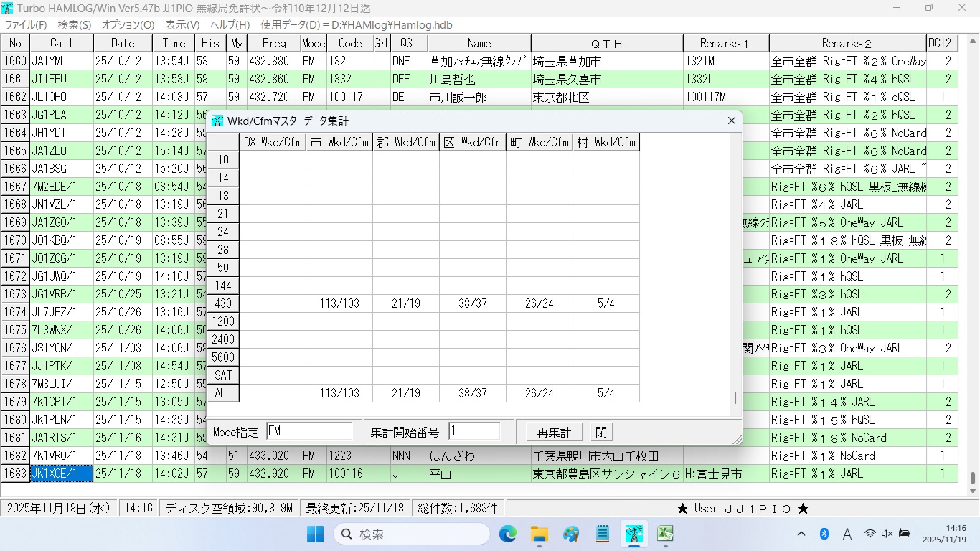This screenshot has height=551, width=980.
Task: Open the Notepad taskbar icon
Action: tap(603, 534)
